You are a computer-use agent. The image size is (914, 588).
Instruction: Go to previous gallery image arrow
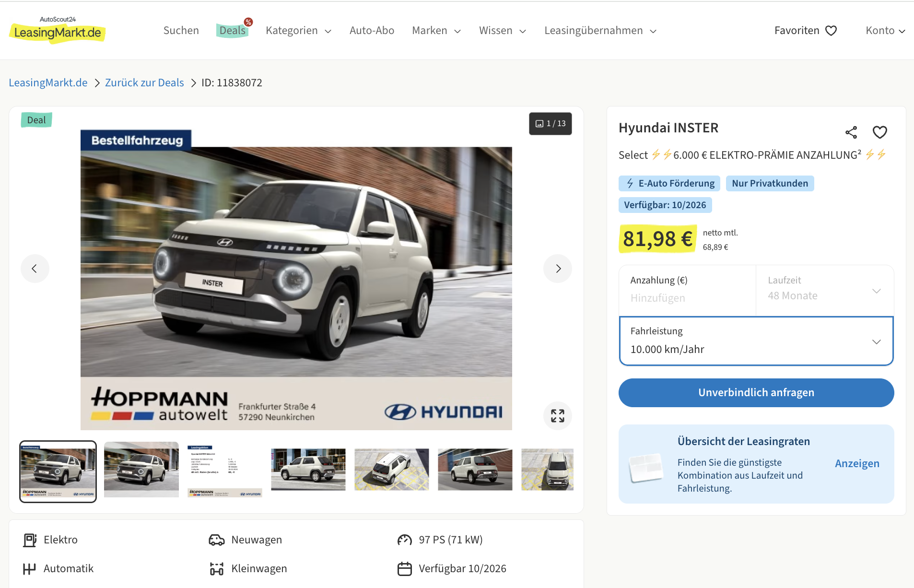point(35,269)
